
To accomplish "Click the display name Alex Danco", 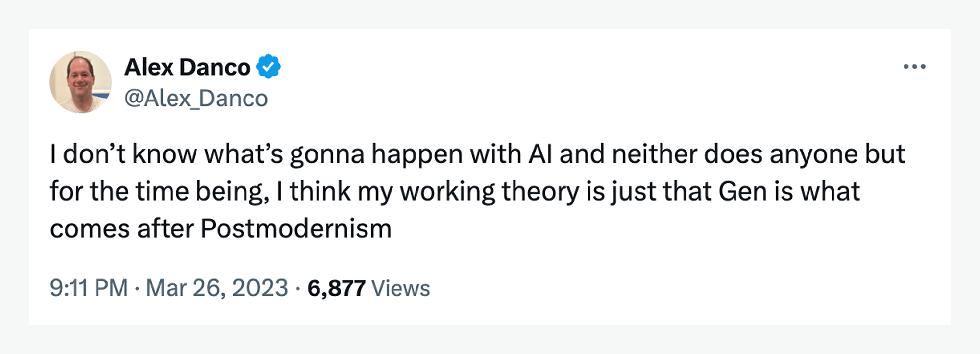I will 187,67.
